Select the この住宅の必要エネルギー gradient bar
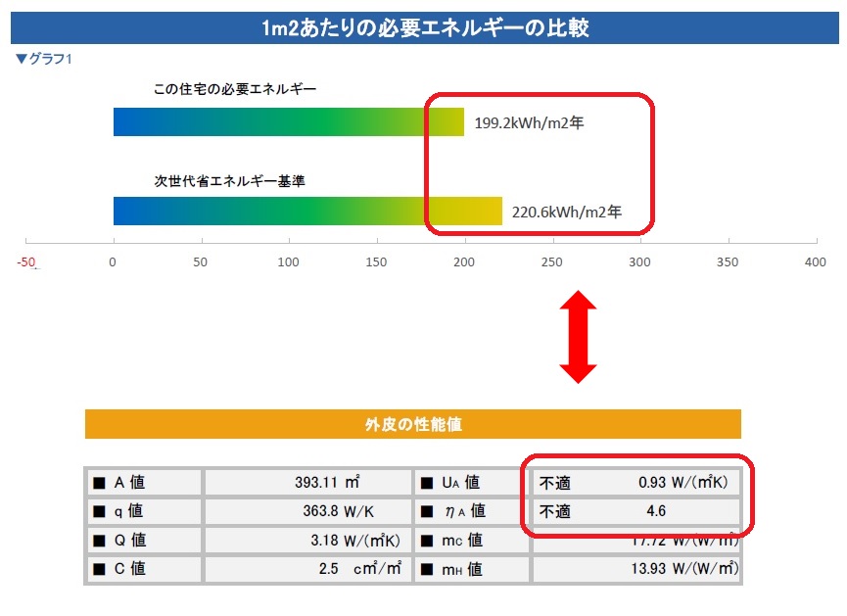The height and width of the screenshot is (616, 847). [288, 122]
